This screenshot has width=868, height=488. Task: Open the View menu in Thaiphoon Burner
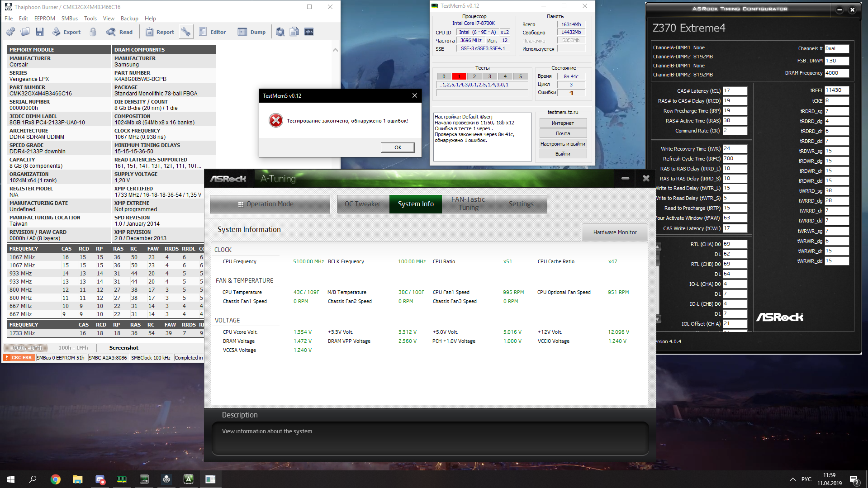[109, 19]
